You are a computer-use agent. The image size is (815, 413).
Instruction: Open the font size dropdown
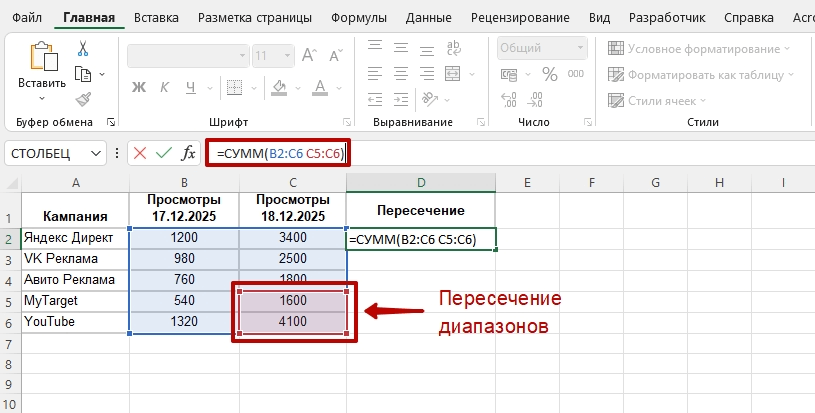pyautogui.click(x=287, y=56)
